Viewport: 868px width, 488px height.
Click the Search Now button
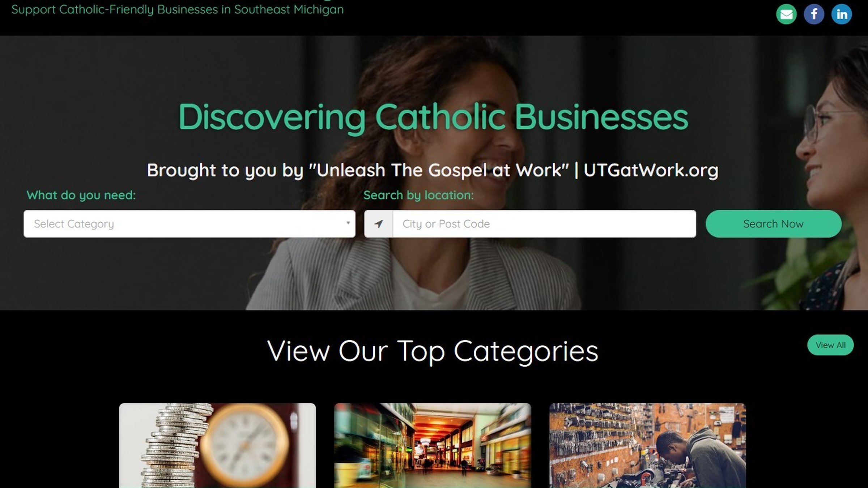coord(773,224)
